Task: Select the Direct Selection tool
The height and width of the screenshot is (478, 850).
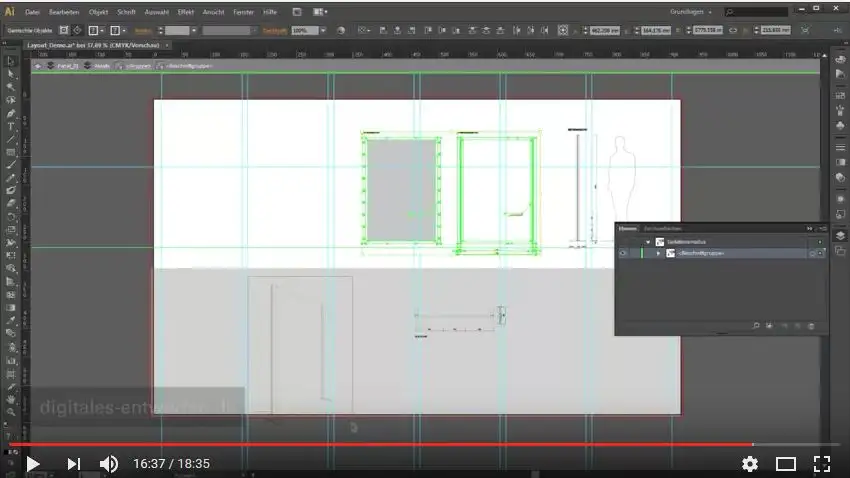Action: [x=10, y=74]
